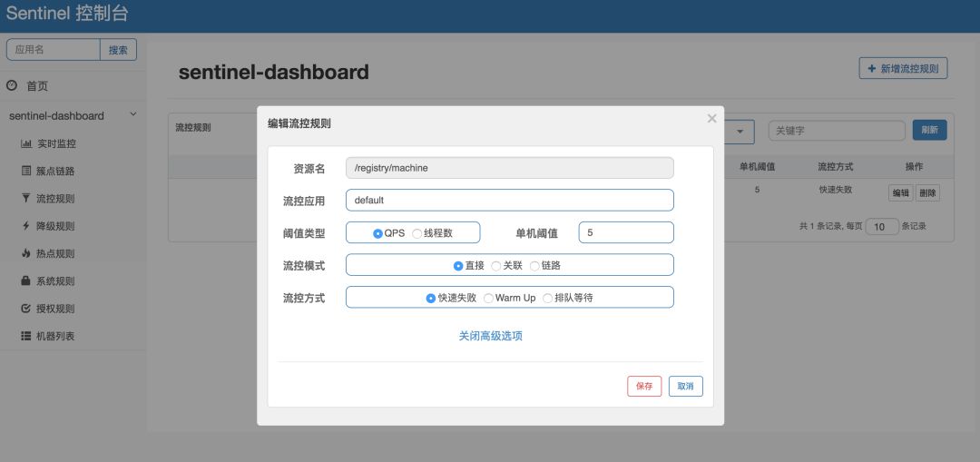This screenshot has height=462, width=980.
Task: Click the 快速失败 table cell
Action: 836,190
